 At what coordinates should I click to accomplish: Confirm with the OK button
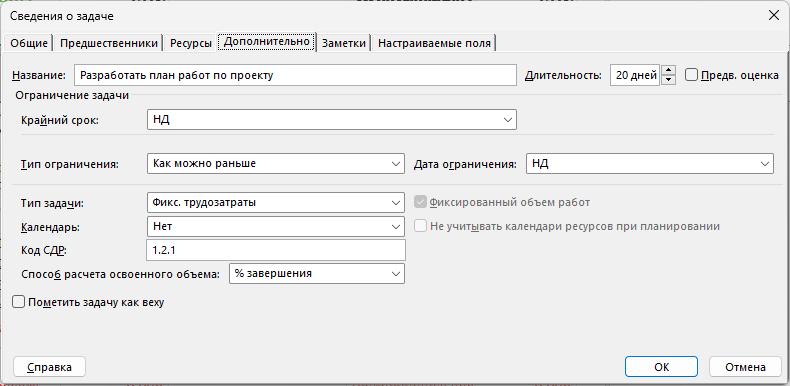tap(662, 367)
